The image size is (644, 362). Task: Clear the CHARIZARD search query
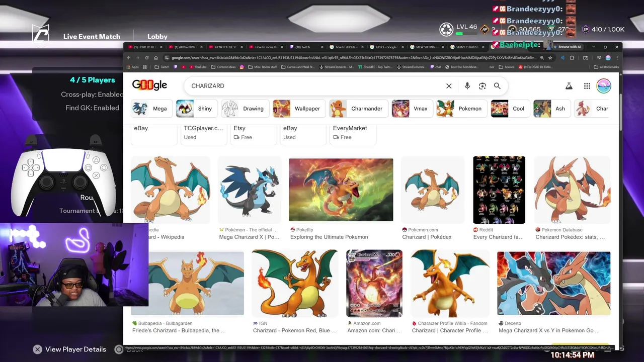coord(449,86)
